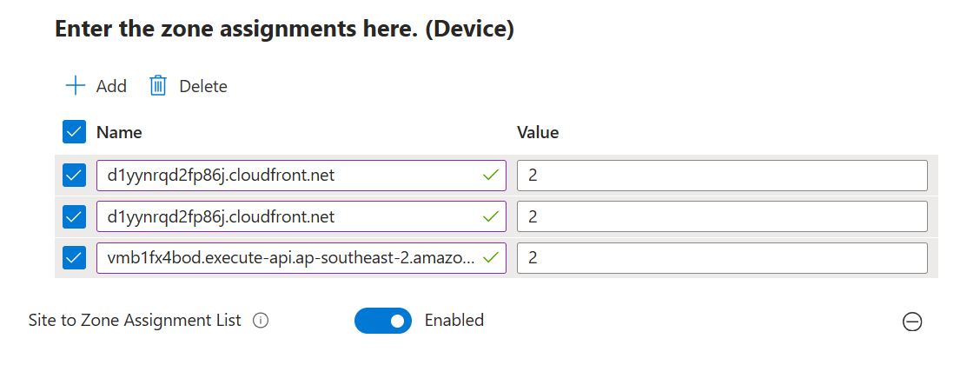Click the green validation checkmark in the vmb1fx4bod row
The height and width of the screenshot is (365, 980).
point(491,257)
